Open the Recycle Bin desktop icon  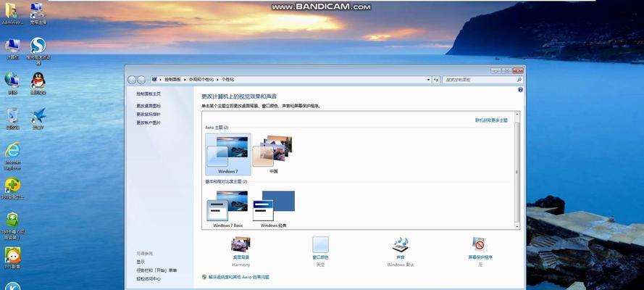click(x=13, y=119)
